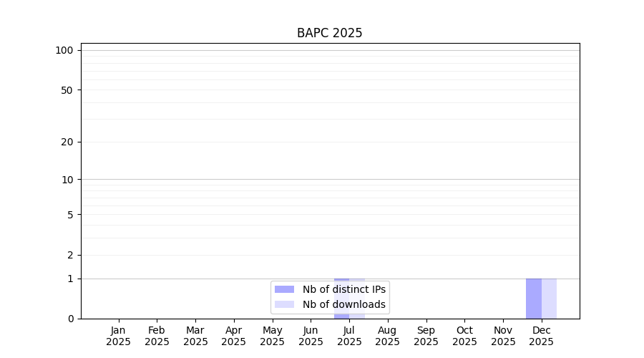The width and height of the screenshot is (644, 358).
Task: Click the BAPC 2025 chart title
Action: [x=329, y=33]
